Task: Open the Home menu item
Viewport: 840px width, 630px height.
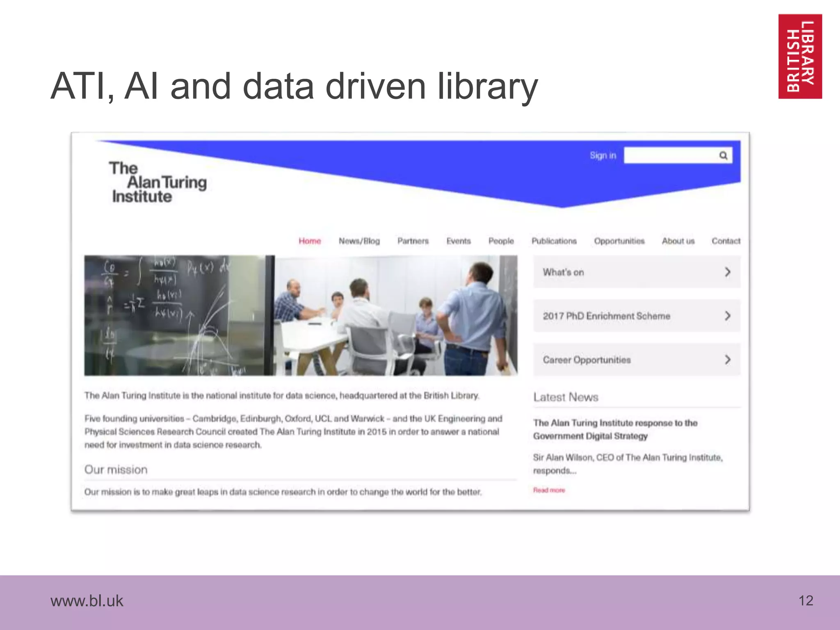Action: click(310, 241)
